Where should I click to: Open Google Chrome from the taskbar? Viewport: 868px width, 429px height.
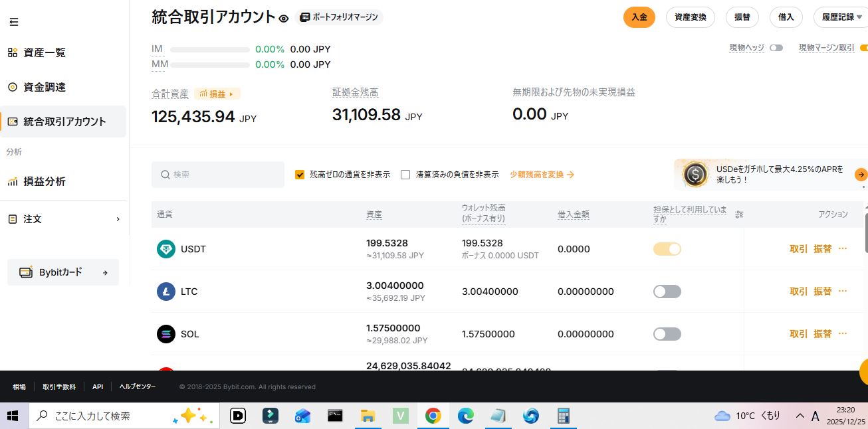click(x=433, y=416)
